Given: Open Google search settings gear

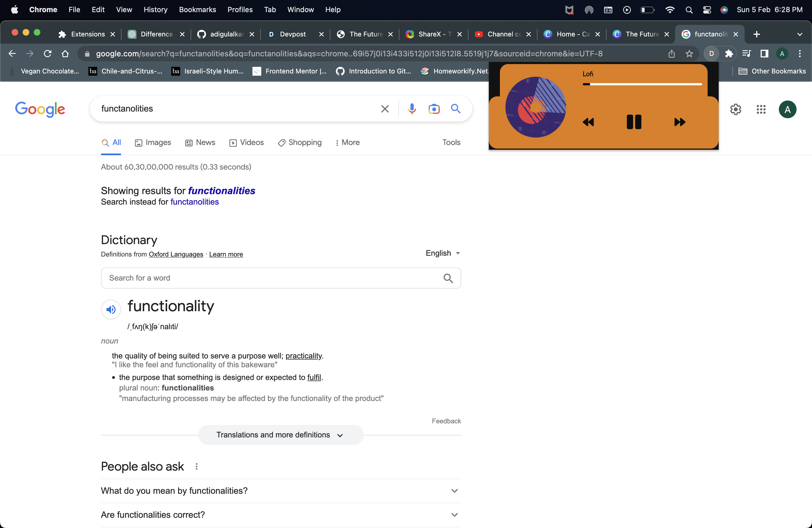Looking at the screenshot, I should [x=735, y=109].
